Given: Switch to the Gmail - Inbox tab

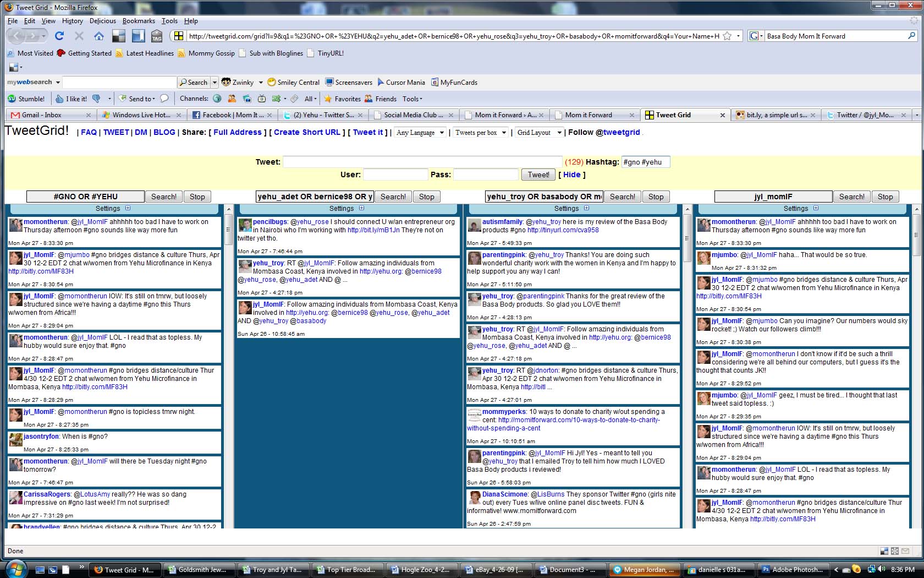Looking at the screenshot, I should pos(50,114).
